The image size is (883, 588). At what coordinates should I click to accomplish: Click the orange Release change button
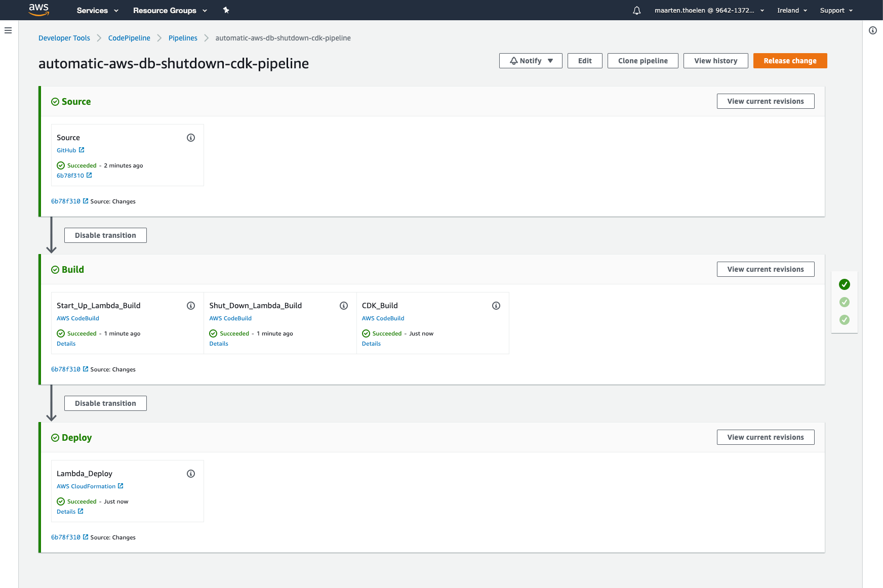[790, 61]
